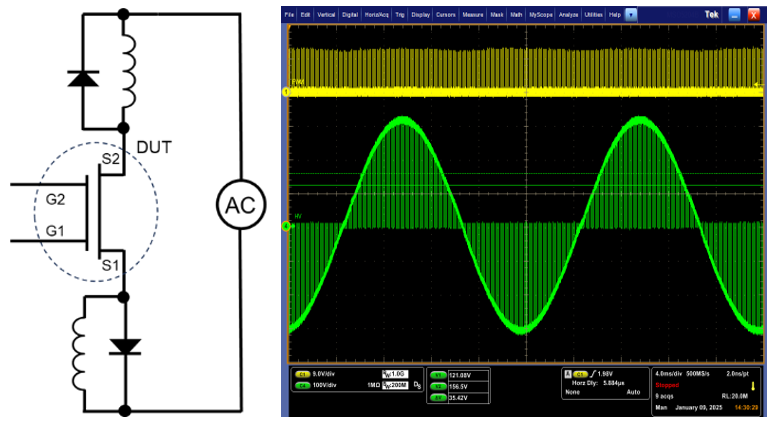Click the 2.0ns/pt resolution readout
Screen dimensions: 778x424
tap(737, 374)
